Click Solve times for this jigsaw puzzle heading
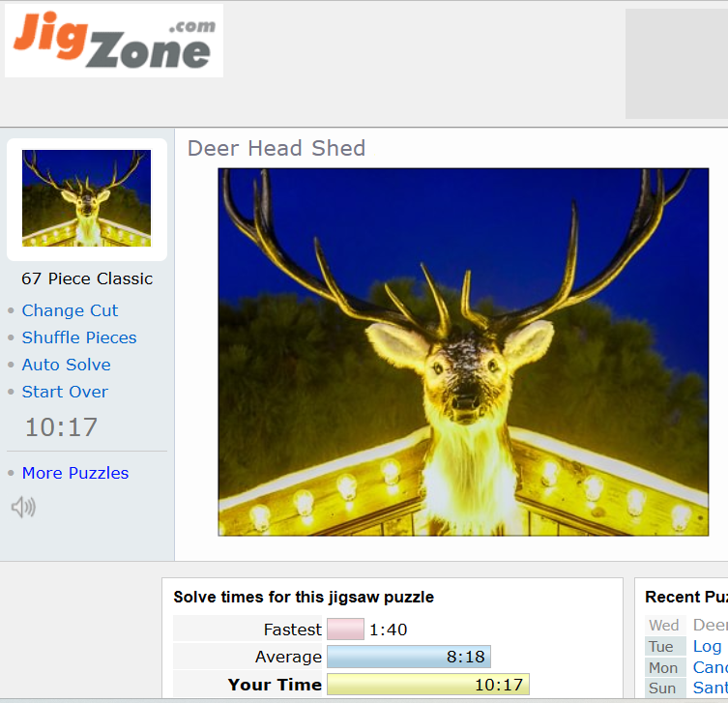 point(304,597)
